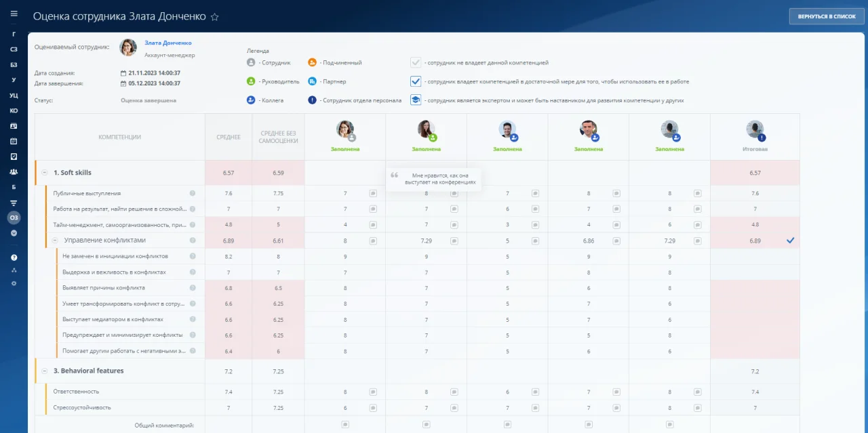Click the КОМПЕТЕНЦИИ column header
This screenshot has width=868, height=433.
click(120, 137)
